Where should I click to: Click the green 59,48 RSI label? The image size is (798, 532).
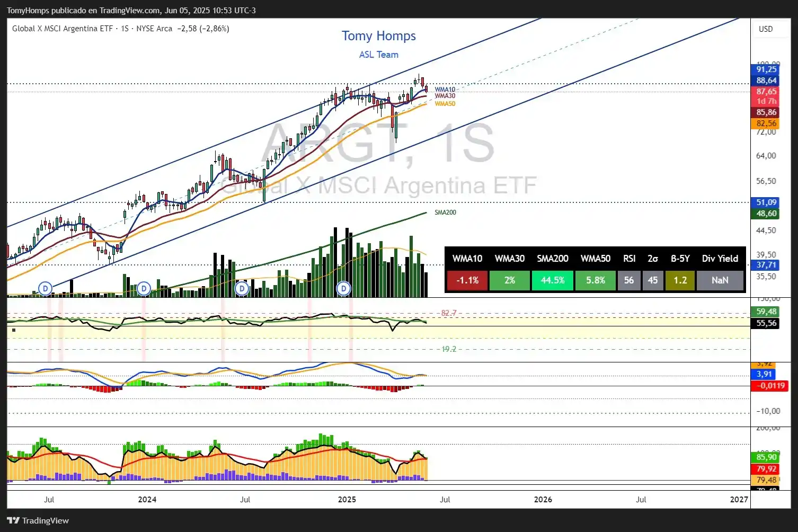tap(766, 312)
